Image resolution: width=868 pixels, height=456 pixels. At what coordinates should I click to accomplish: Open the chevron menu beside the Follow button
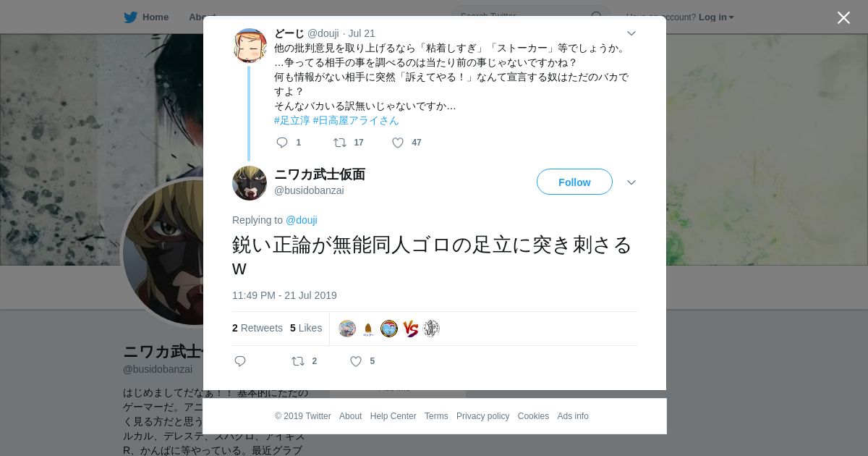tap(631, 182)
